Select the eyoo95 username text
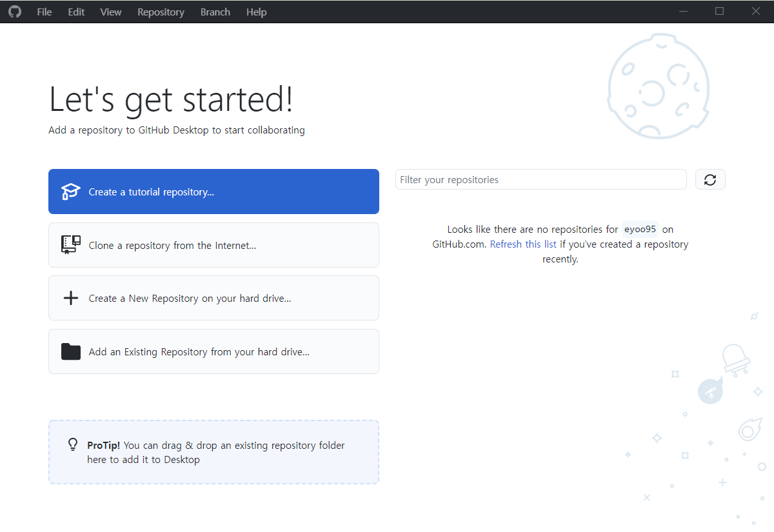Screen dimensions: 774x532 click(x=640, y=229)
